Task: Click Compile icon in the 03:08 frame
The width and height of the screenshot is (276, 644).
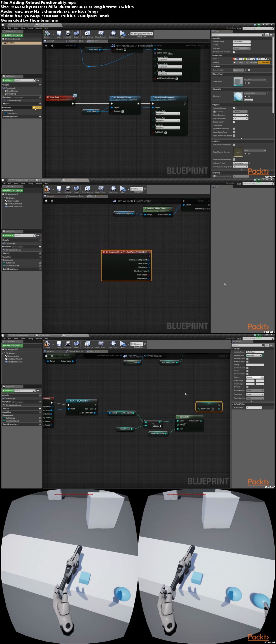Action: pos(47,344)
